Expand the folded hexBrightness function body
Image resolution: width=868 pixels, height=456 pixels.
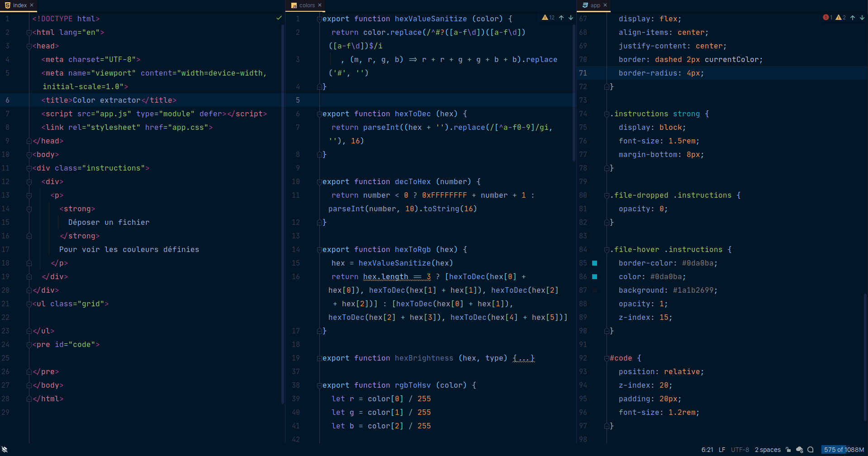pos(319,358)
